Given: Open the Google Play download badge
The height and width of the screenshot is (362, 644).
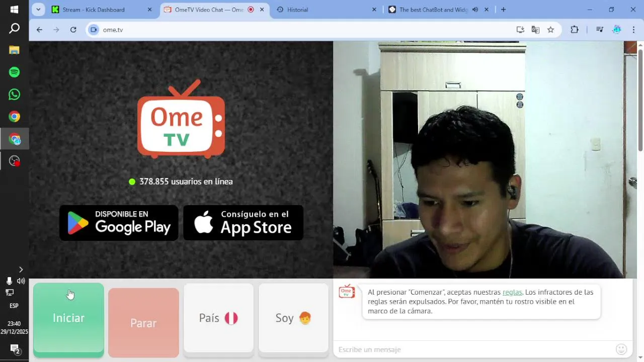Looking at the screenshot, I should point(119,223).
